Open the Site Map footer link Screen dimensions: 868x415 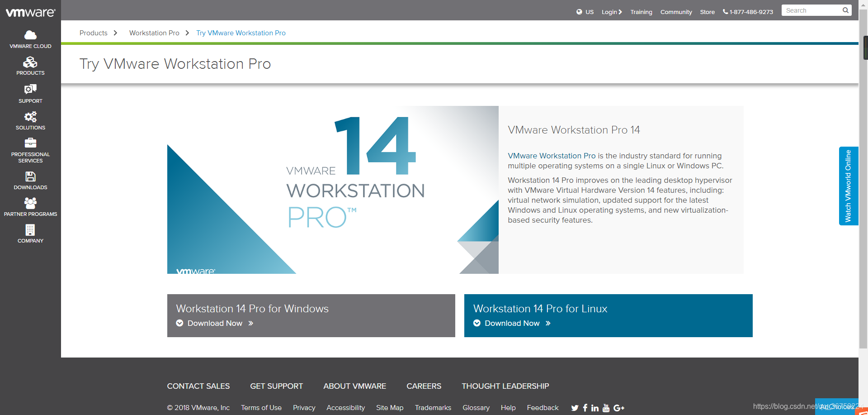pyautogui.click(x=390, y=408)
